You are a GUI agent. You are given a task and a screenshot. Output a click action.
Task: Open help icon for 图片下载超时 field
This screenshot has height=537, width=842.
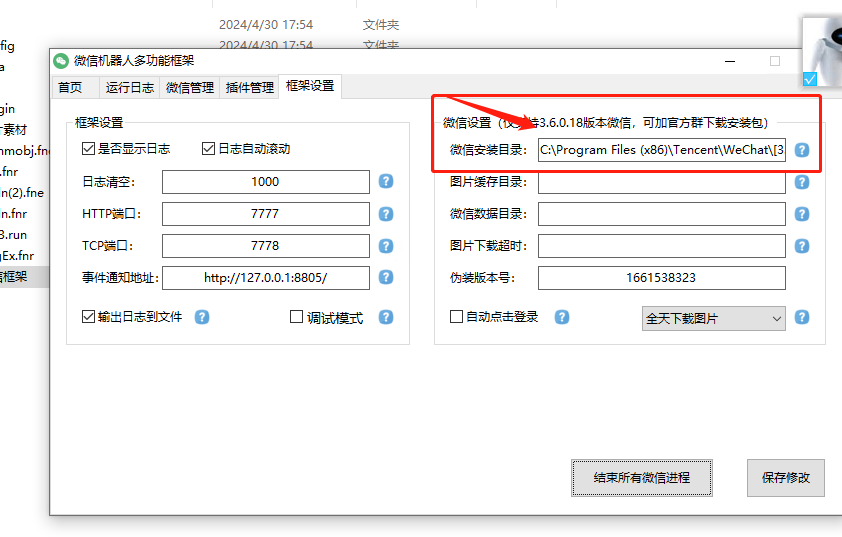click(x=802, y=245)
